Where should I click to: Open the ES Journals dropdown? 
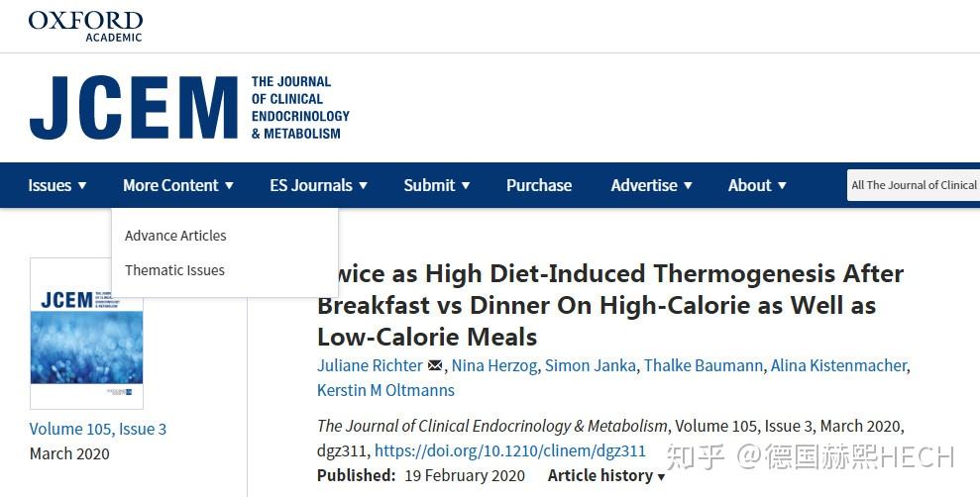tap(319, 185)
